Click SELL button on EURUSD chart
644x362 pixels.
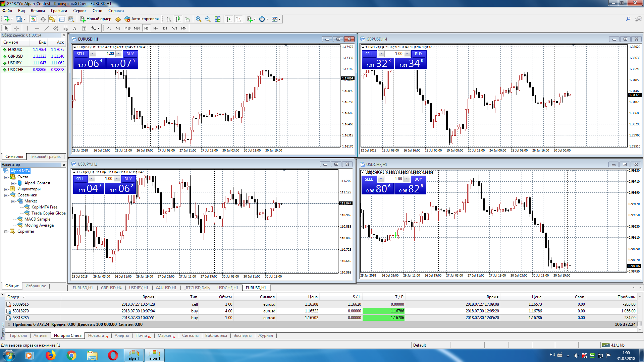pos(81,54)
